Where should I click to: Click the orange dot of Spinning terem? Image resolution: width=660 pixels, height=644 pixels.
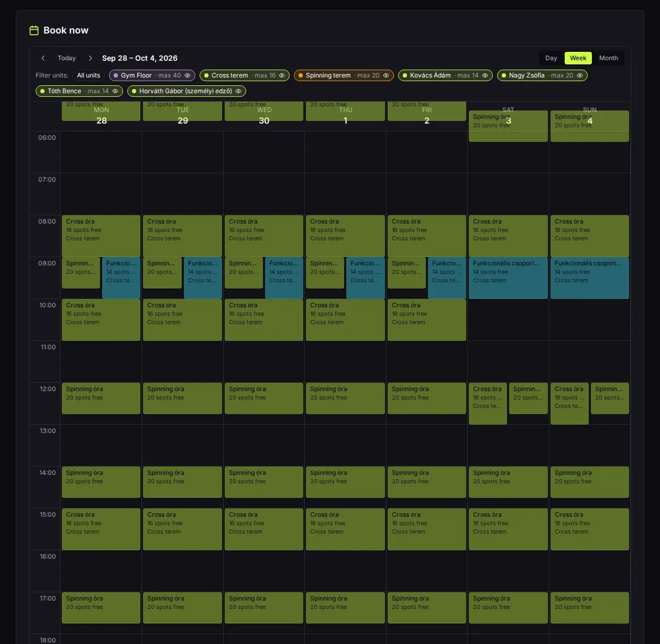click(301, 75)
